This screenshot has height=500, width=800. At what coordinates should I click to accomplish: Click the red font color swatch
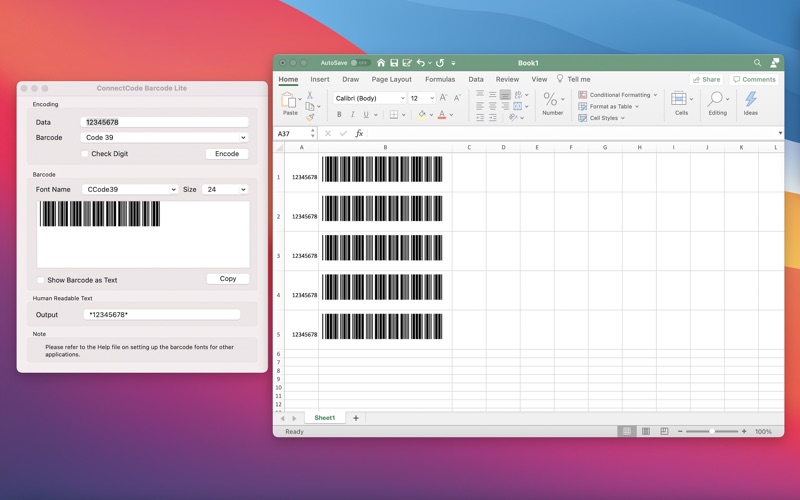(x=442, y=114)
